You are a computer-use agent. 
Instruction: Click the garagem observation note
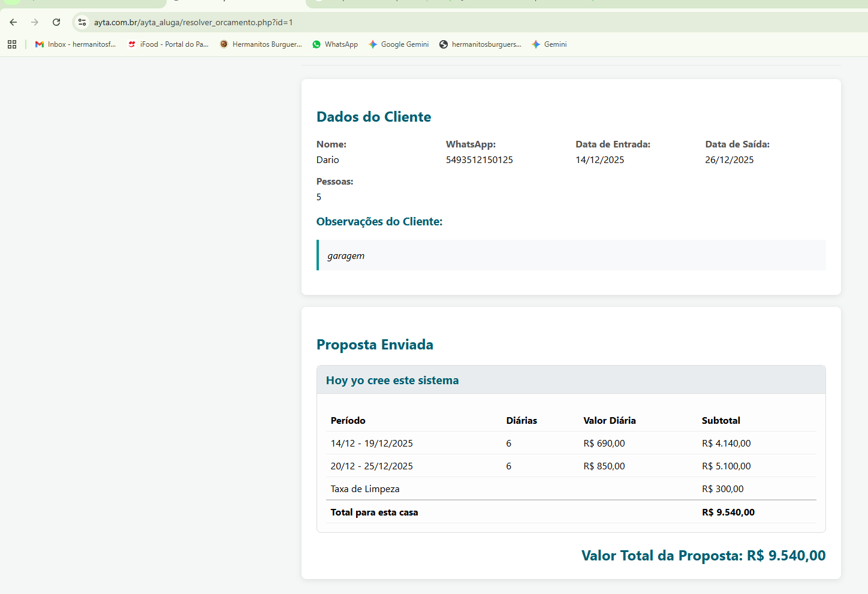coord(346,256)
